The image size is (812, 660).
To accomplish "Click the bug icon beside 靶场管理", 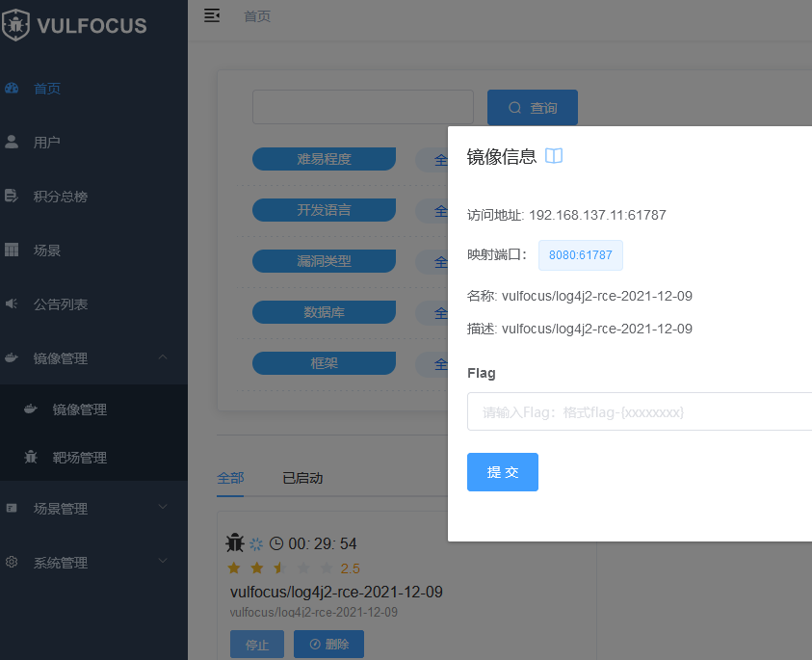I will 31,457.
